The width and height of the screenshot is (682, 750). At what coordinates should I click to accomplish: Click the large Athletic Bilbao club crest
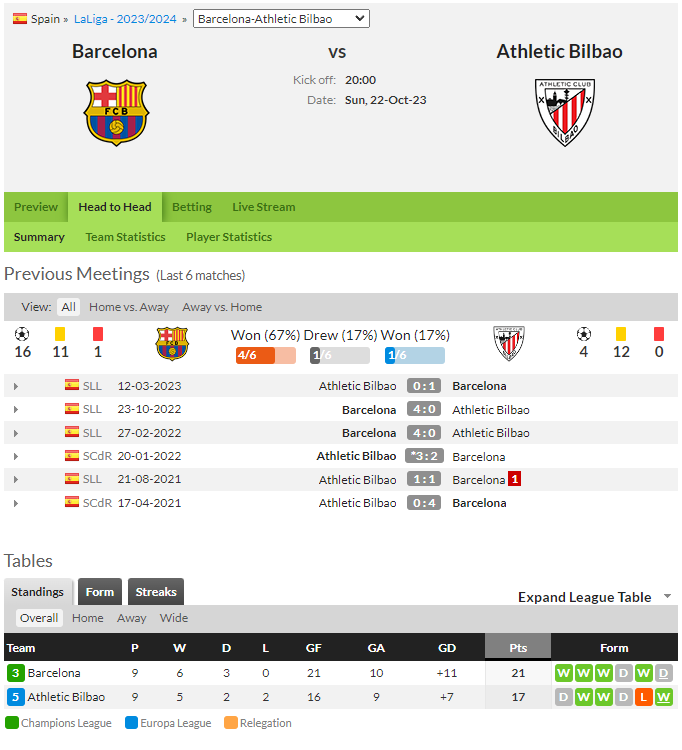tap(565, 112)
